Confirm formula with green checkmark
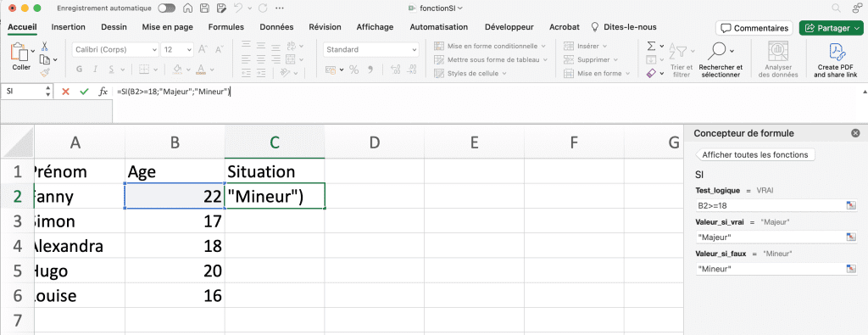The height and width of the screenshot is (335, 868). 84,92
